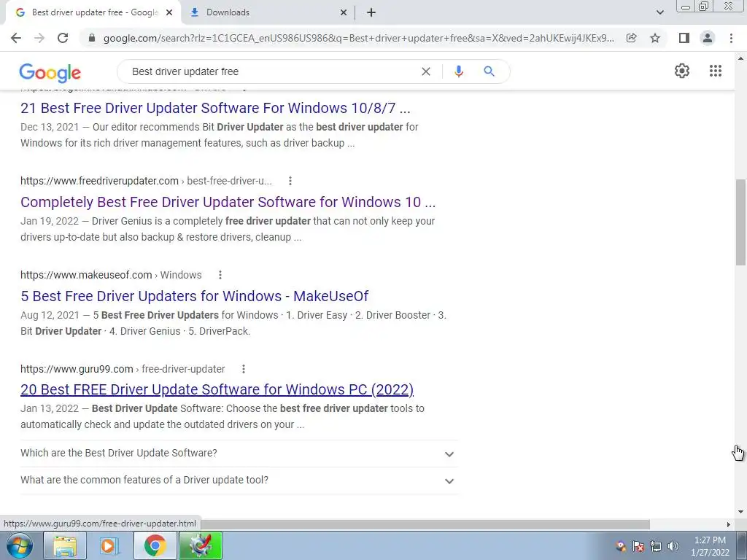Image resolution: width=747 pixels, height=560 pixels.
Task: Open the volume speaker tray icon
Action: (673, 546)
